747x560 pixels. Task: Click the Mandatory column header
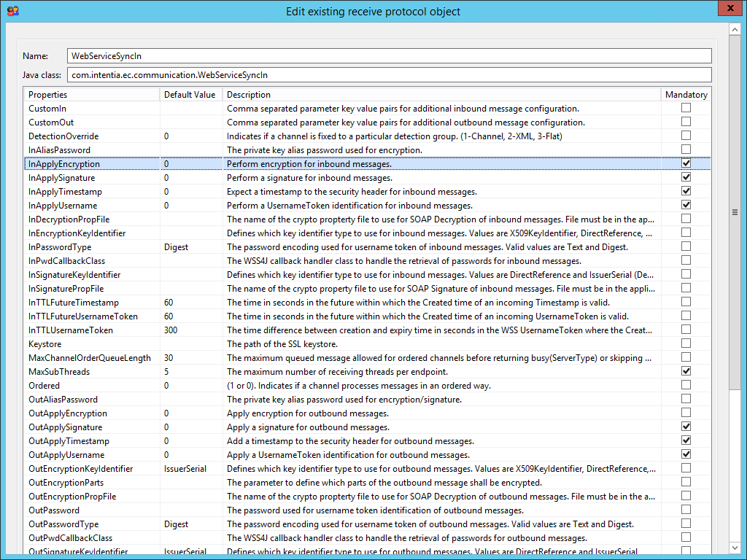click(x=686, y=95)
